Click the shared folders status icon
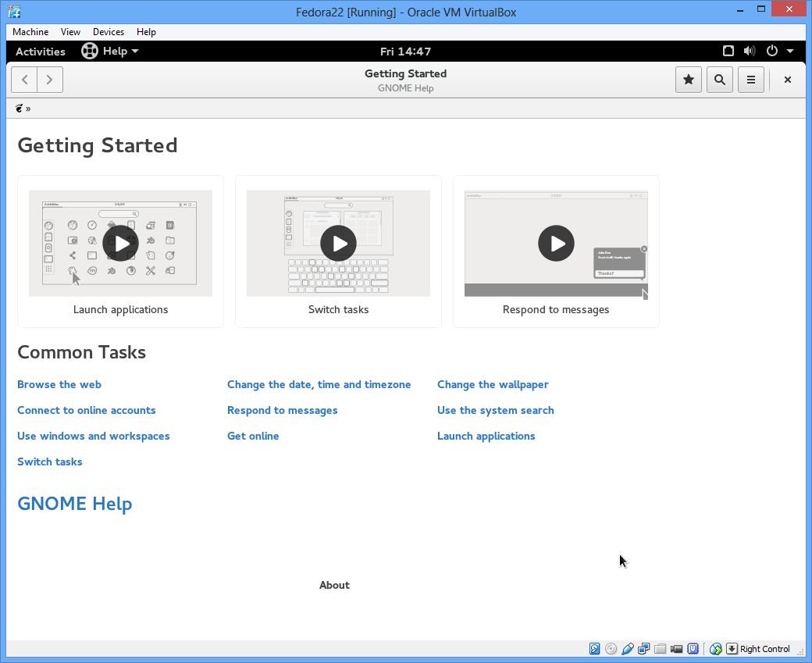812x663 pixels. 660,648
